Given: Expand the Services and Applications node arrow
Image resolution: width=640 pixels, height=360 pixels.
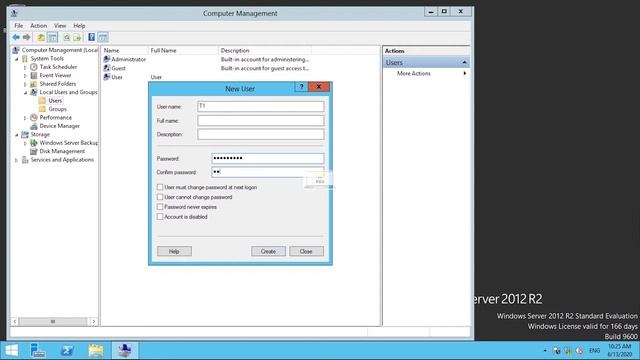Looking at the screenshot, I should click(17, 160).
